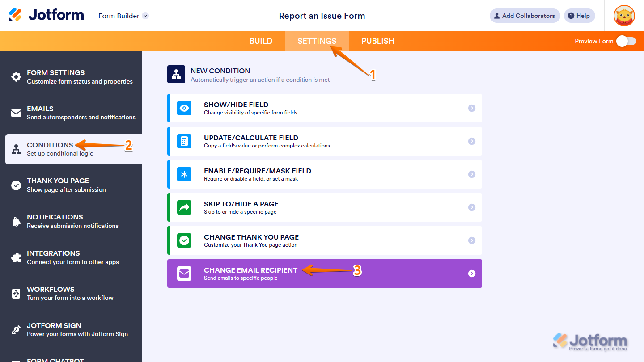Click the Add Collaborators button
Image resolution: width=644 pixels, height=362 pixels.
pos(524,16)
